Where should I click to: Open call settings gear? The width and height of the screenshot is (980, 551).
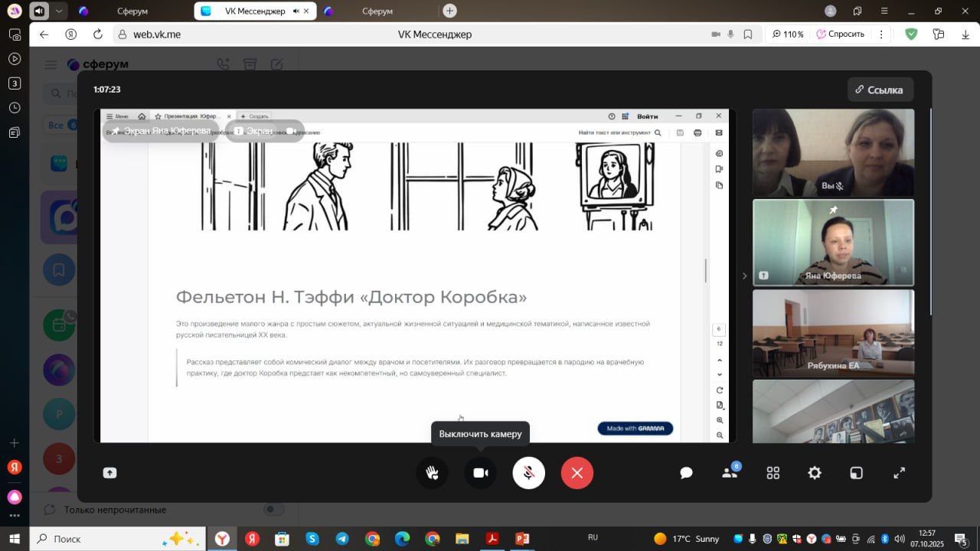tap(815, 473)
